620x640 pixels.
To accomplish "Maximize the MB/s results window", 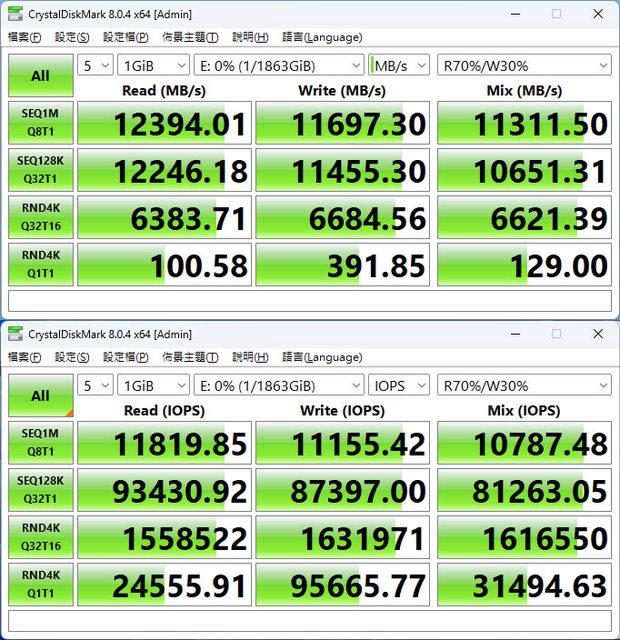I will tap(556, 14).
